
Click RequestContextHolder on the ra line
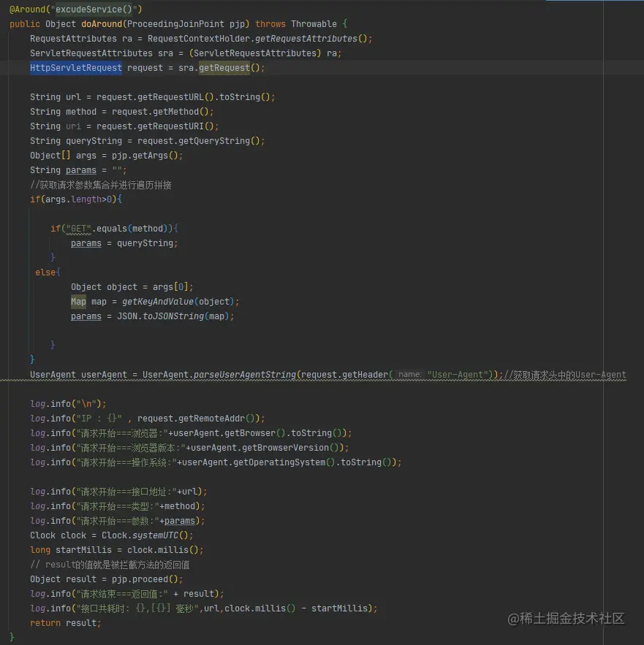pos(199,39)
